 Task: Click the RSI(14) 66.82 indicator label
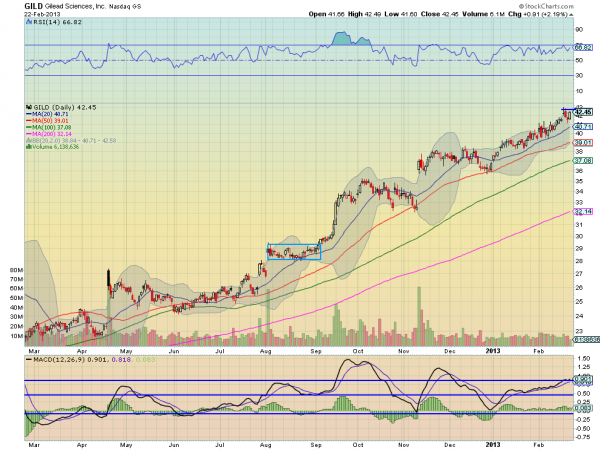[x=57, y=22]
